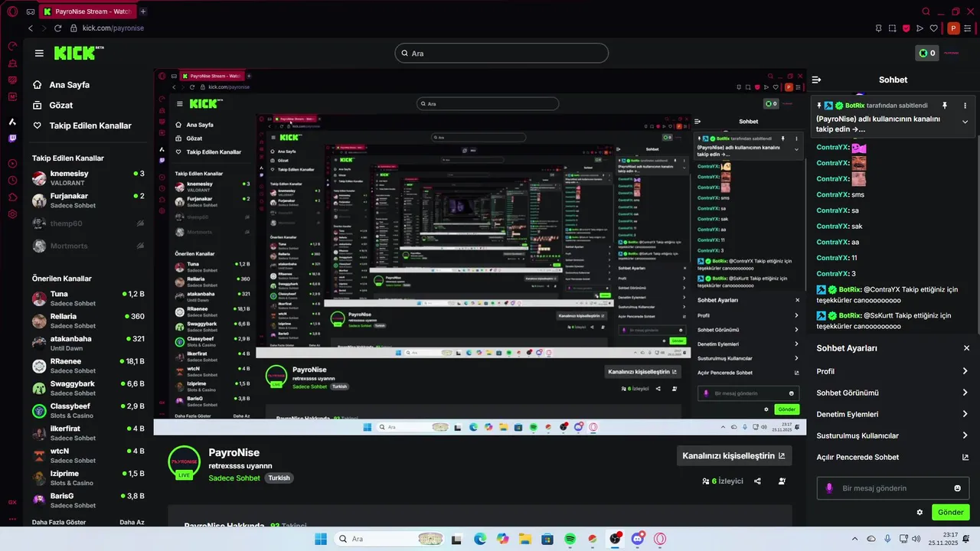Open Microsoft Edge from the taskbar
The height and width of the screenshot is (551, 980).
tap(479, 539)
